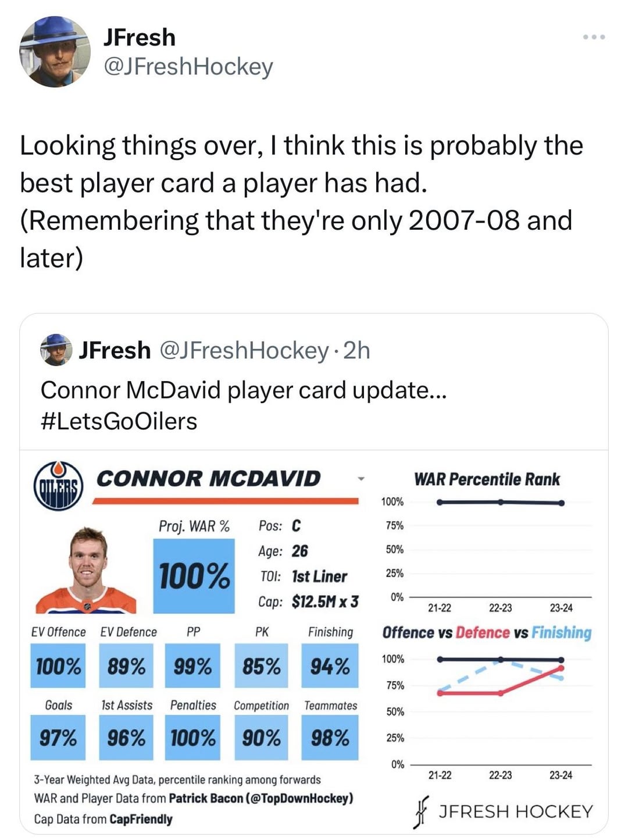Viewport: 628px width, 840px height.
Task: Click the main tweet text body
Action: 301,201
